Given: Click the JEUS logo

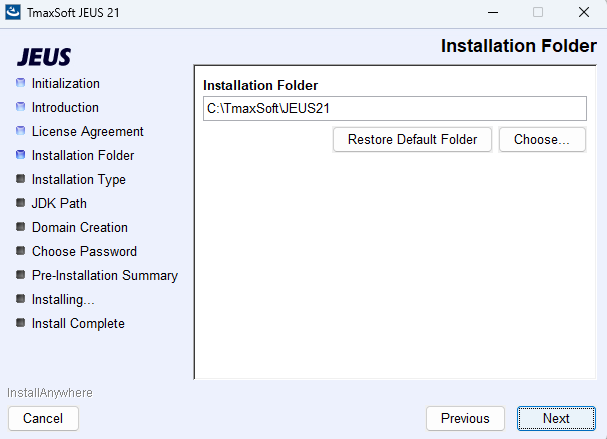Looking at the screenshot, I should pyautogui.click(x=44, y=57).
